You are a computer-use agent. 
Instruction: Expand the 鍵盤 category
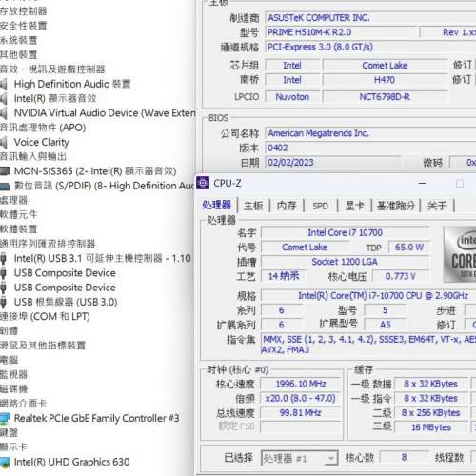click(x=9, y=433)
